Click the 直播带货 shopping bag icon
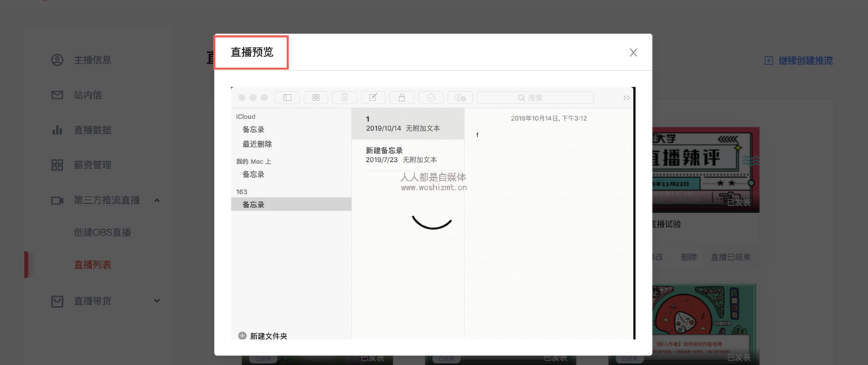The width and height of the screenshot is (868, 365). (57, 301)
